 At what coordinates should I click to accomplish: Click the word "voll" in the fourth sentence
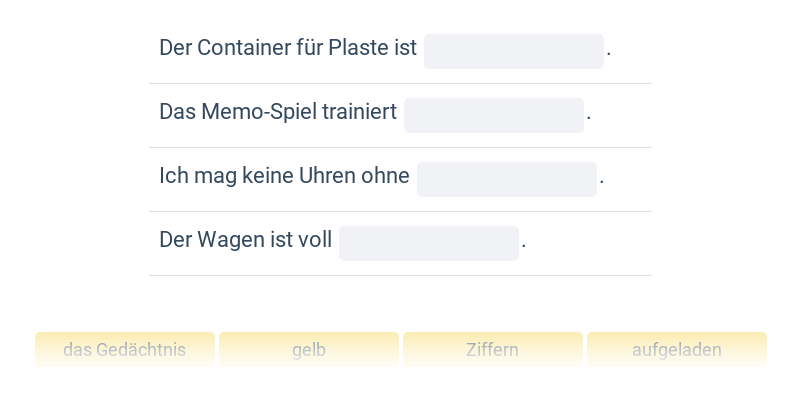[315, 240]
